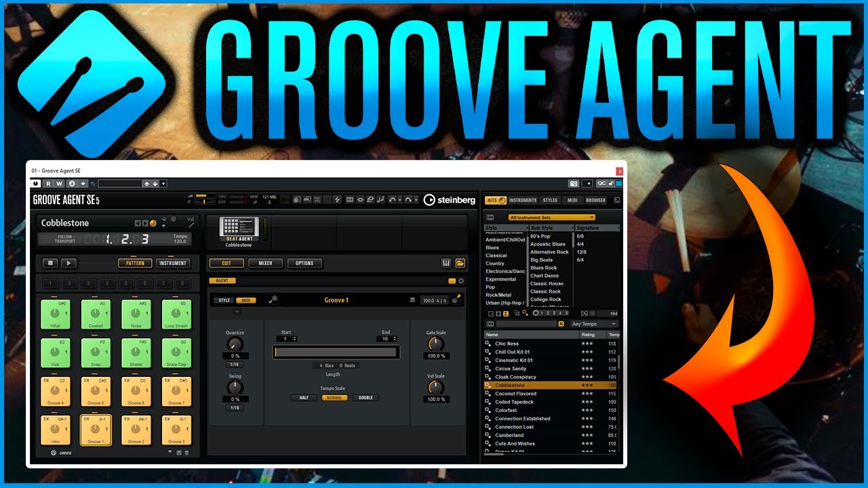Click the orange folder load icon
868x488 pixels.
point(460,263)
